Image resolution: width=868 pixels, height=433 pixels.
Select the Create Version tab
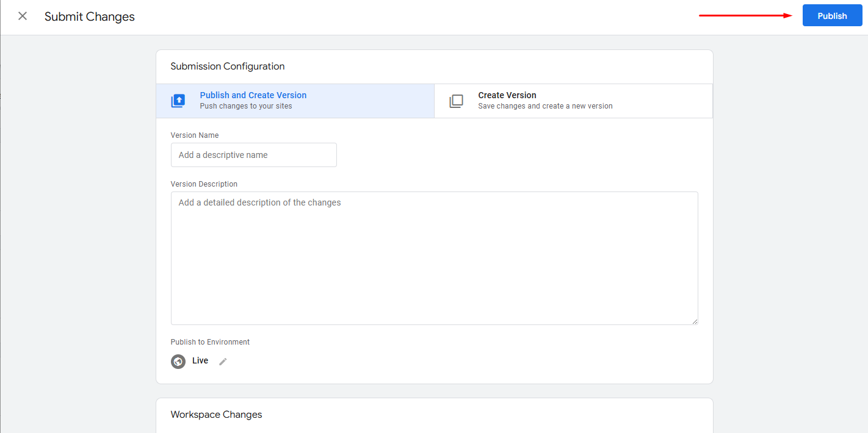573,101
